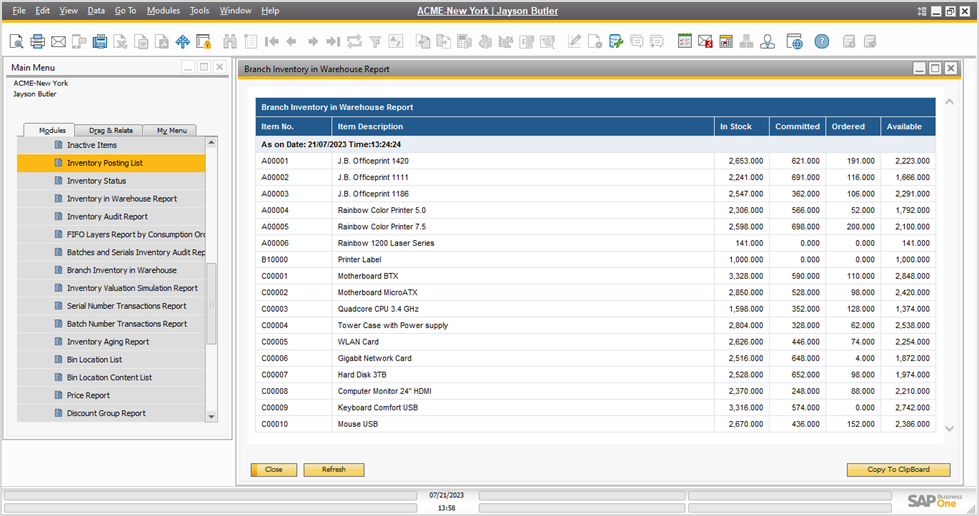Switch to the My Menu tab
The image size is (979, 516).
[170, 130]
